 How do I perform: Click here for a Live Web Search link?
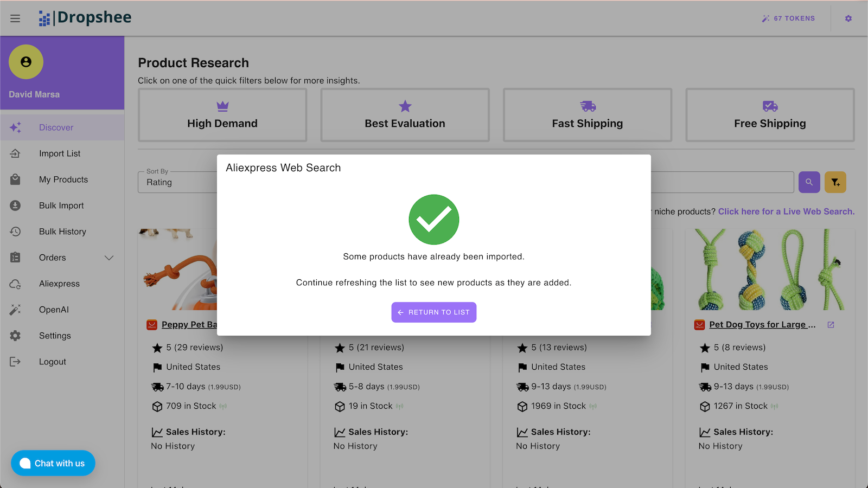[x=787, y=211]
